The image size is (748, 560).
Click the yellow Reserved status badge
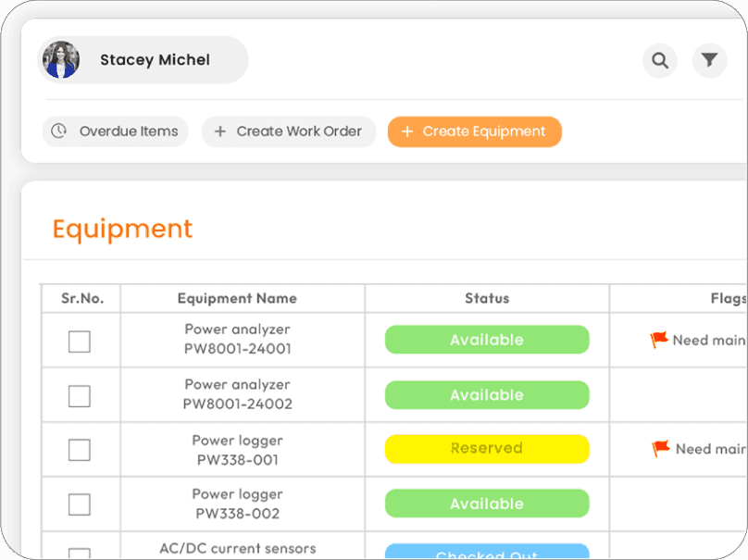pos(487,448)
